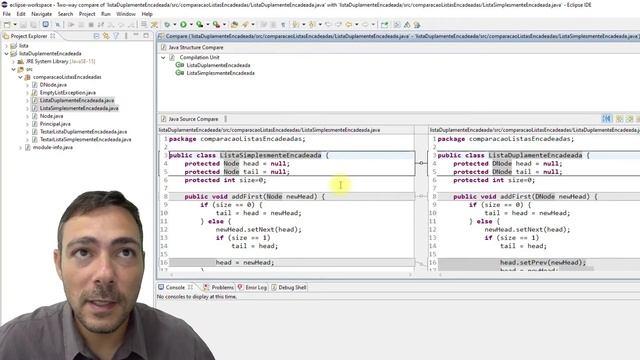The image size is (640, 360).
Task: Click the Skip All Breakpoints toolbar icon
Action: point(58,25)
